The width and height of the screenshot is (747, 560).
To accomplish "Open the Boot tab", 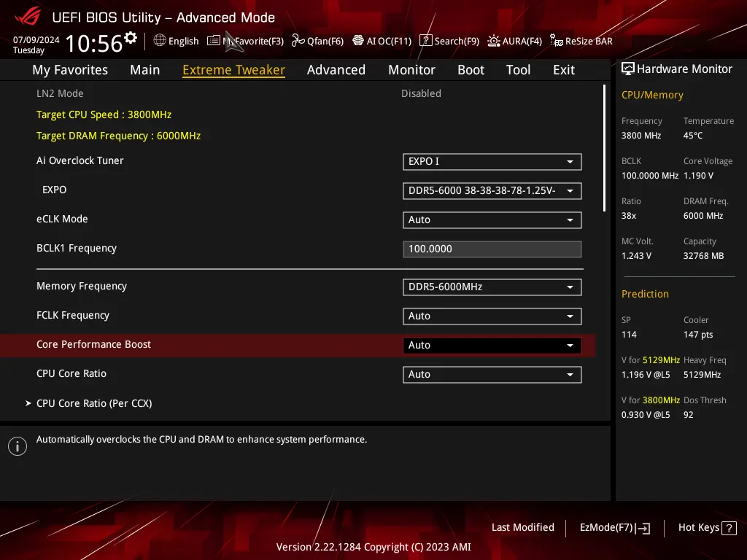I will (471, 69).
